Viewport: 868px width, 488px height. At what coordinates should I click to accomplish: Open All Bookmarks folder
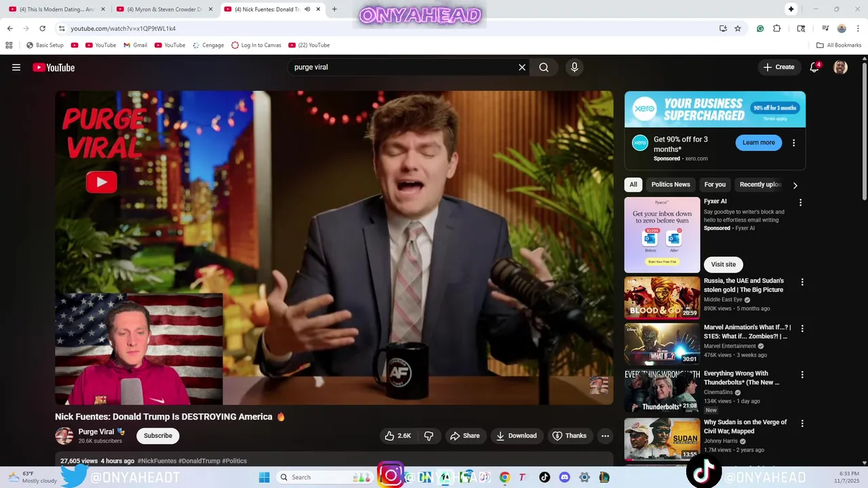[x=839, y=45]
